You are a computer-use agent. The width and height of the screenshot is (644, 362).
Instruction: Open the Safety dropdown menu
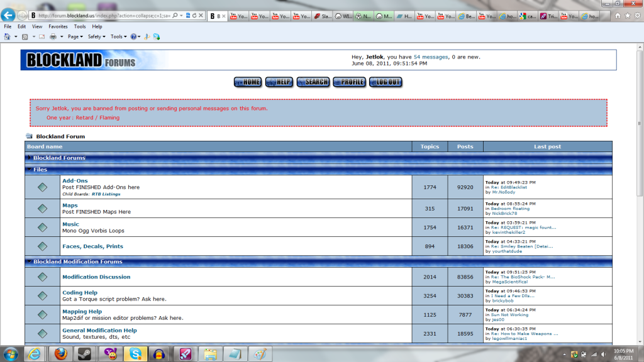click(x=96, y=36)
